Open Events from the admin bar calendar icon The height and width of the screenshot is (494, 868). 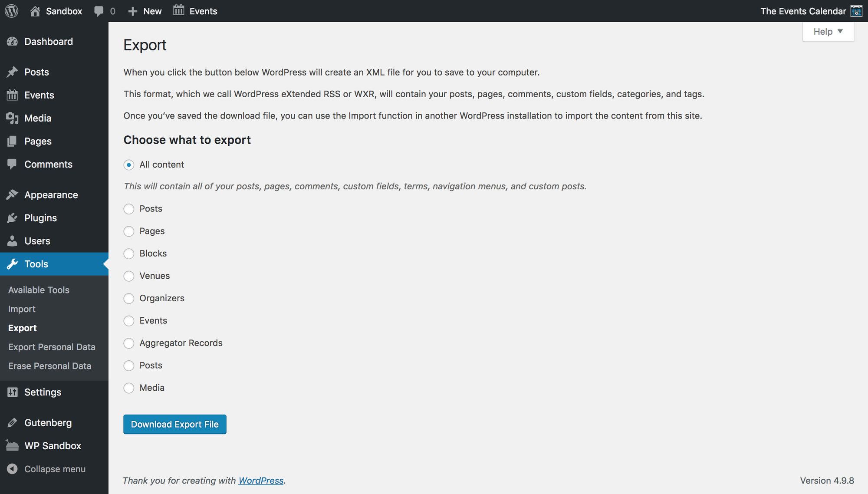[178, 11]
